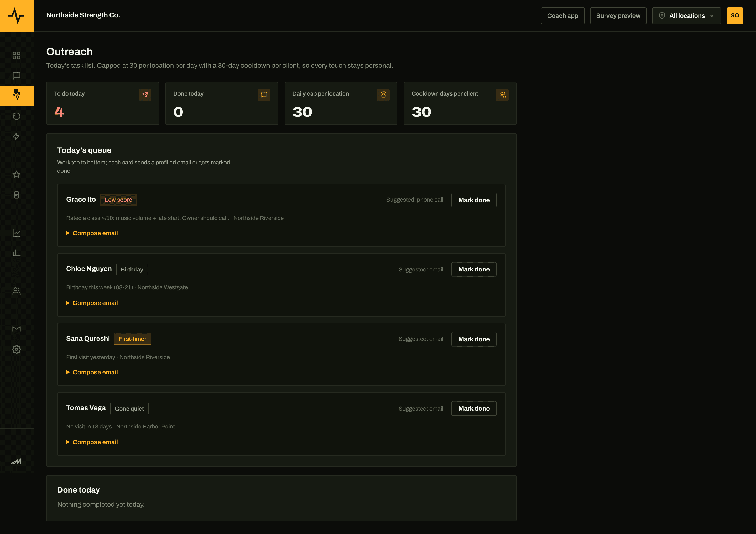Click the Birthday tag

tap(132, 269)
